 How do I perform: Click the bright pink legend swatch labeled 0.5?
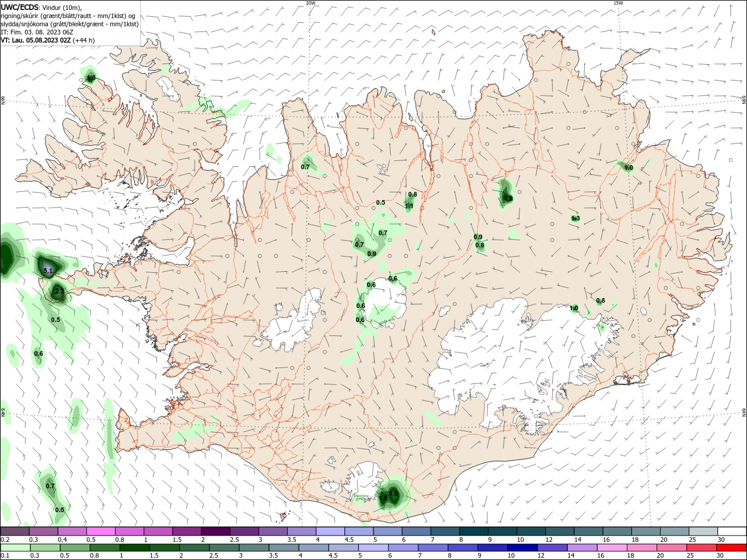[x=101, y=531]
